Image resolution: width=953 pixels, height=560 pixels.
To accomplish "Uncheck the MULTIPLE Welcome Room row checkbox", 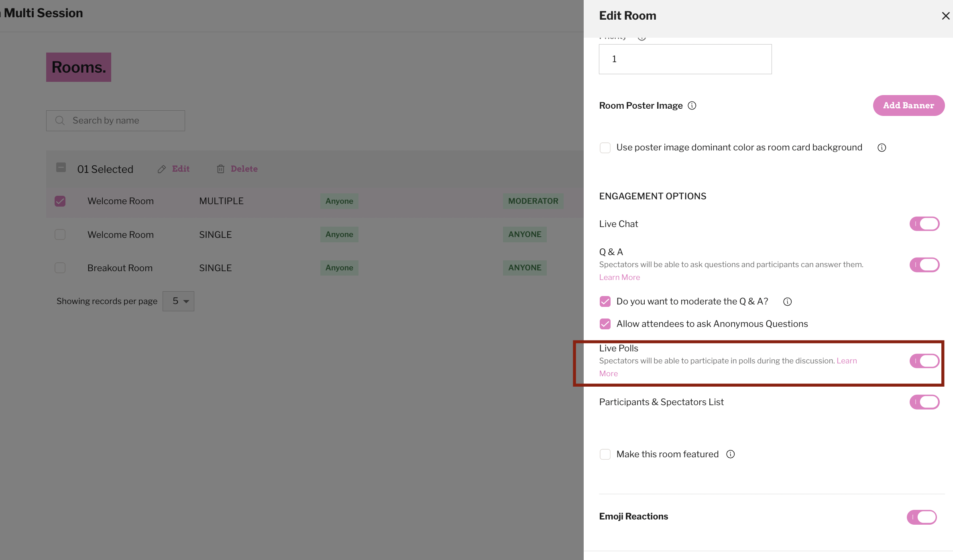I will [x=60, y=201].
